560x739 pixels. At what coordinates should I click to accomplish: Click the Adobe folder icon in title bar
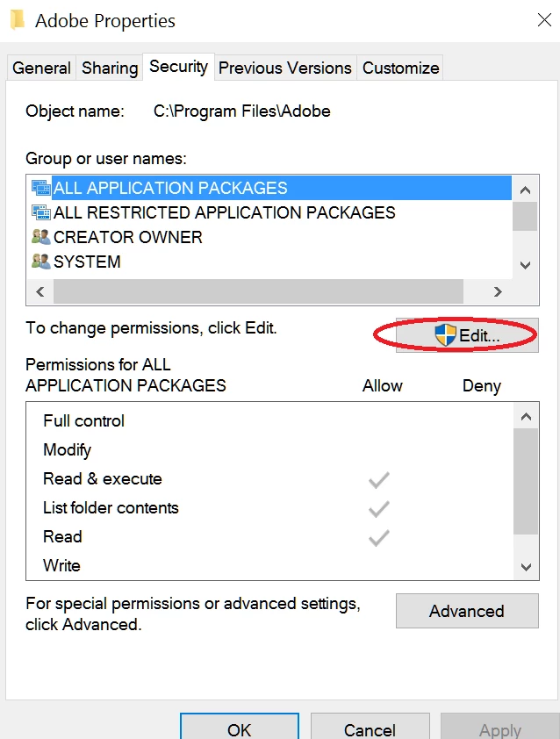coord(18,20)
